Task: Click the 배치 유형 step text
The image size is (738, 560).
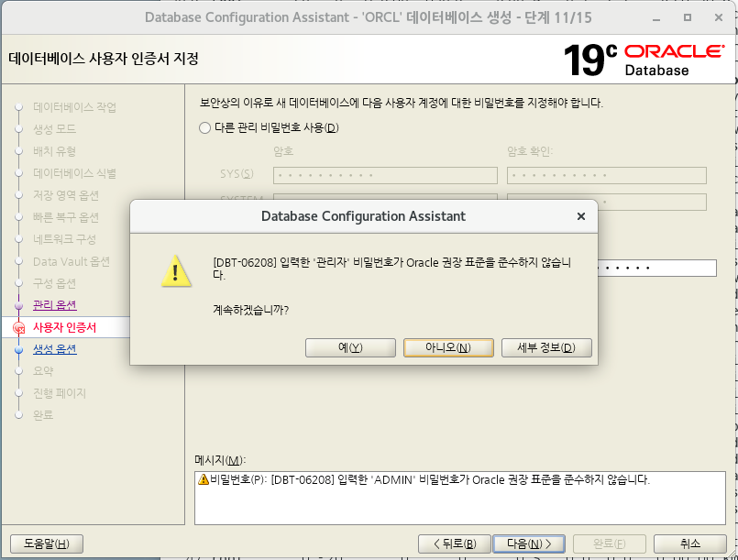Action: (54, 151)
